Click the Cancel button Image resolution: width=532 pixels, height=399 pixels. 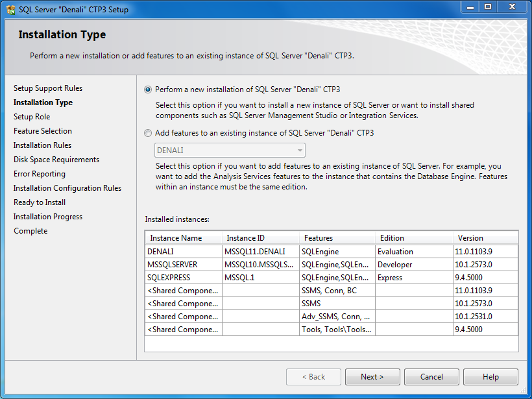(431, 377)
